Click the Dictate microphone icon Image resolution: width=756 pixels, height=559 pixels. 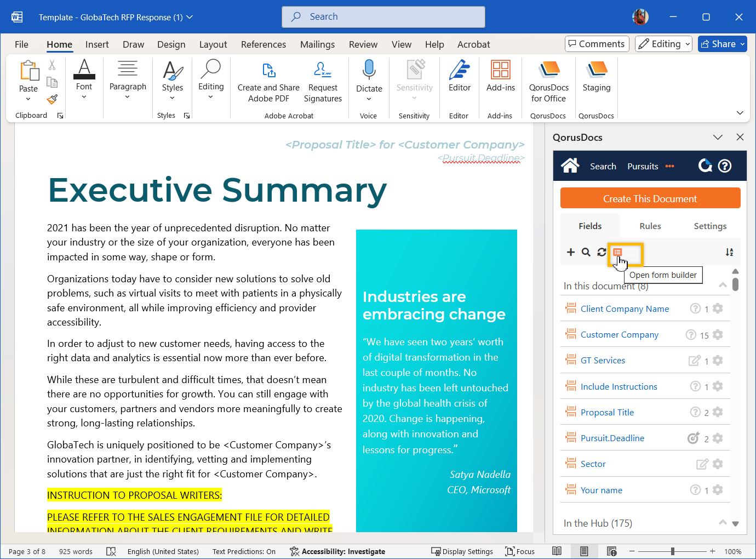pos(369,71)
